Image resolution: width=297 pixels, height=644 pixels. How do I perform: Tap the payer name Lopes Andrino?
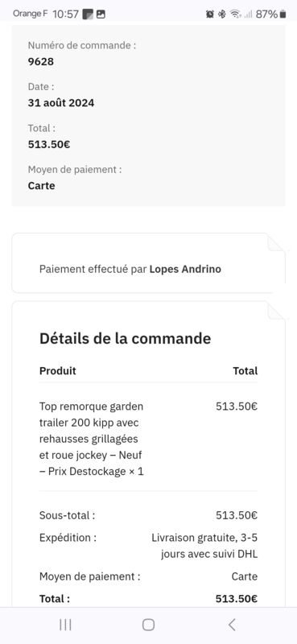pos(185,269)
